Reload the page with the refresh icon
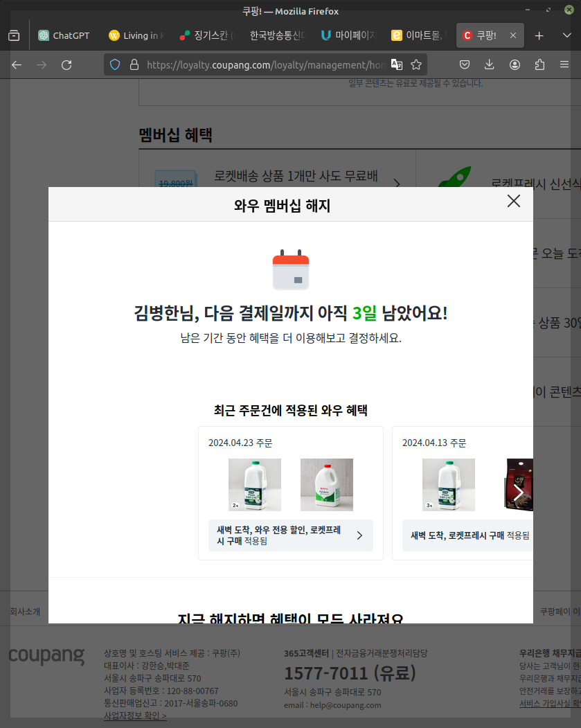 point(66,65)
